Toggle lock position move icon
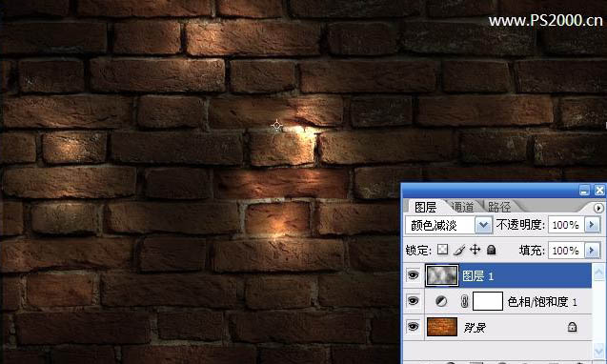 tap(475, 250)
